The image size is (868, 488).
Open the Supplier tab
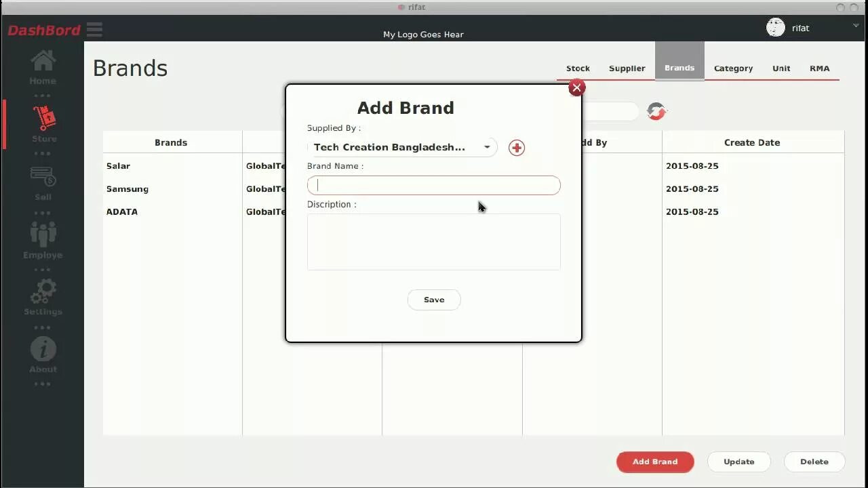[627, 68]
